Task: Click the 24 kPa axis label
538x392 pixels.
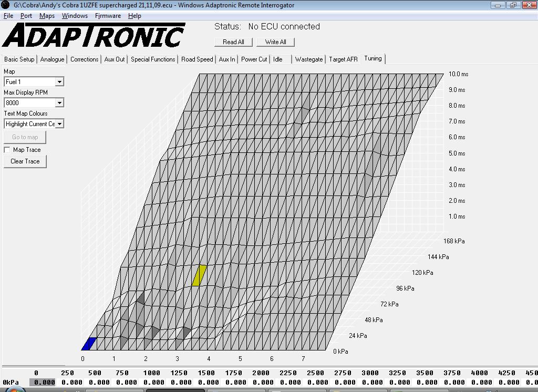Action: [358, 336]
